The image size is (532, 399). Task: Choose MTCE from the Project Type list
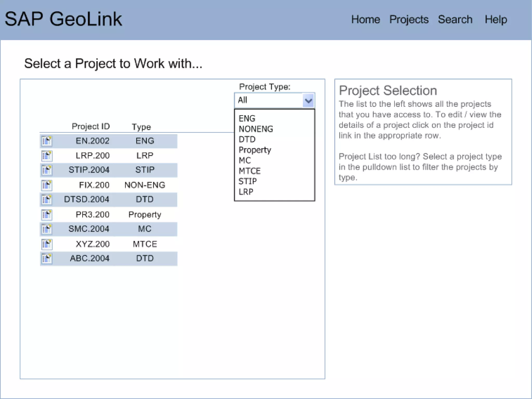250,171
